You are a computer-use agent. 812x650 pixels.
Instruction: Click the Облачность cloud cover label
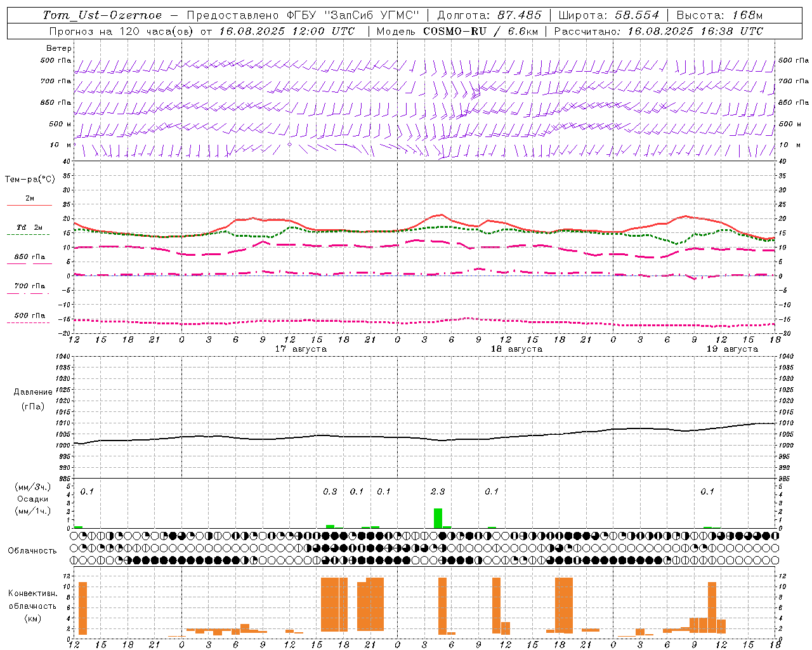32,551
